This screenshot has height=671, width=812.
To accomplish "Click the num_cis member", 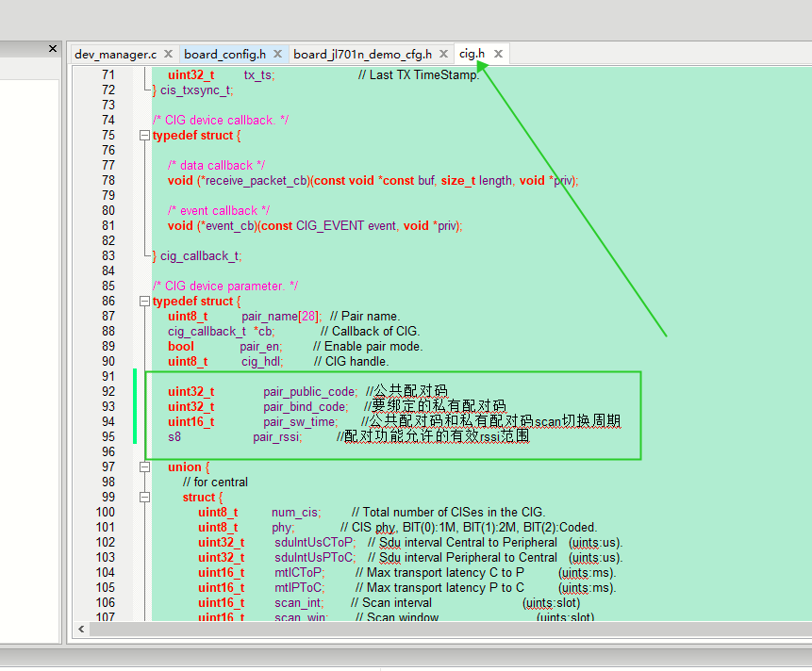I will [296, 513].
